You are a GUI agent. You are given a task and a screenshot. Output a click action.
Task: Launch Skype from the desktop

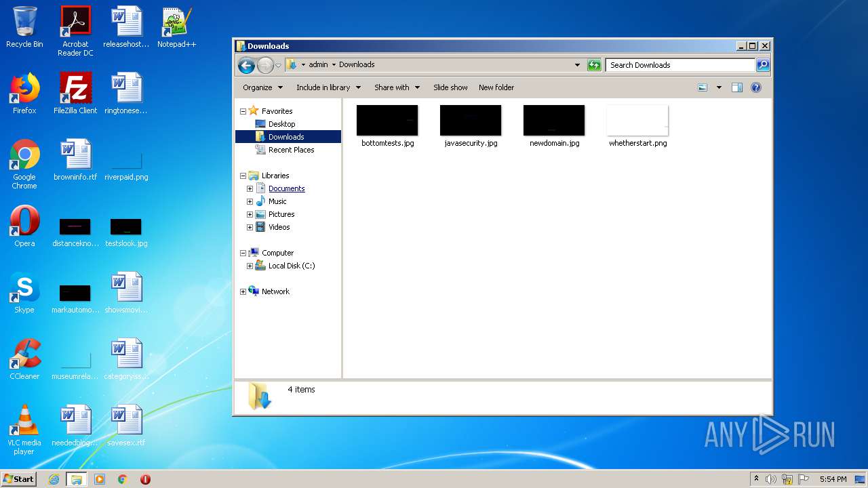24,293
